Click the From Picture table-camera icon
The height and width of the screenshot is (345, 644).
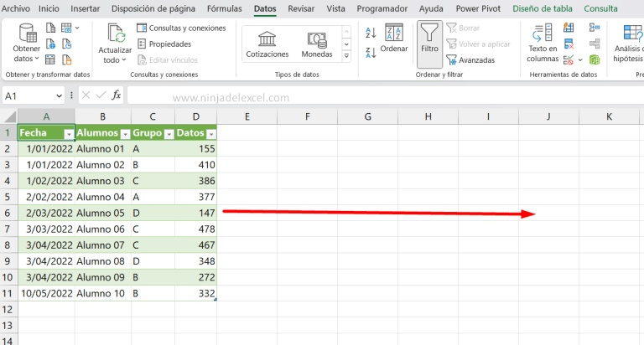[66, 28]
